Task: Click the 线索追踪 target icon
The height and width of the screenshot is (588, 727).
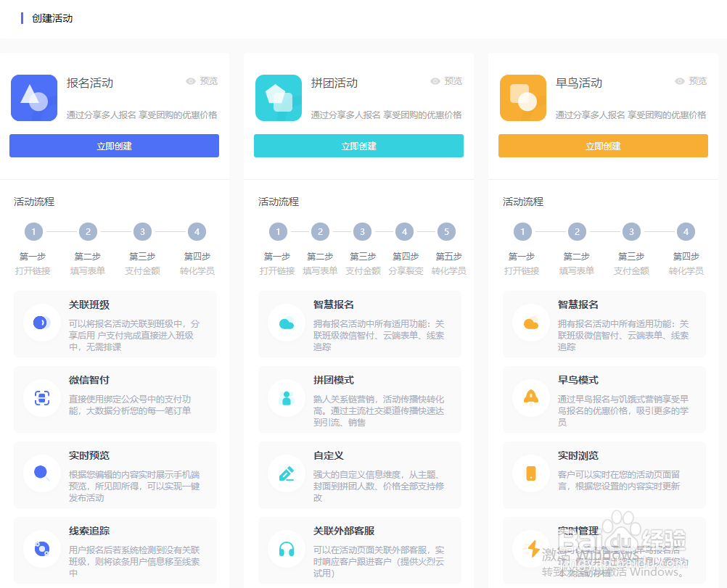Action: pos(41,550)
